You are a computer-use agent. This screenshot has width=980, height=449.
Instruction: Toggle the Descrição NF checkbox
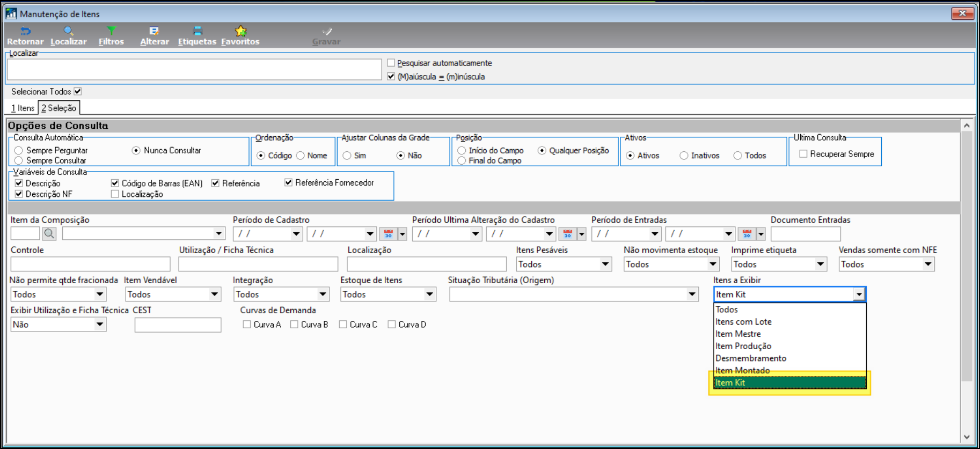[19, 194]
